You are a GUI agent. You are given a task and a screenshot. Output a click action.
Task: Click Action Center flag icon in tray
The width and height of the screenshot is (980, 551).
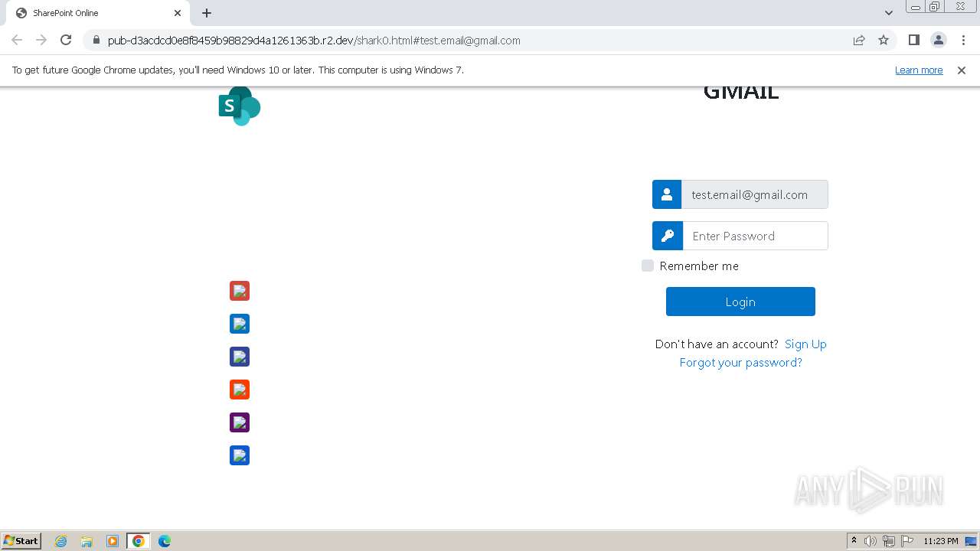907,541
